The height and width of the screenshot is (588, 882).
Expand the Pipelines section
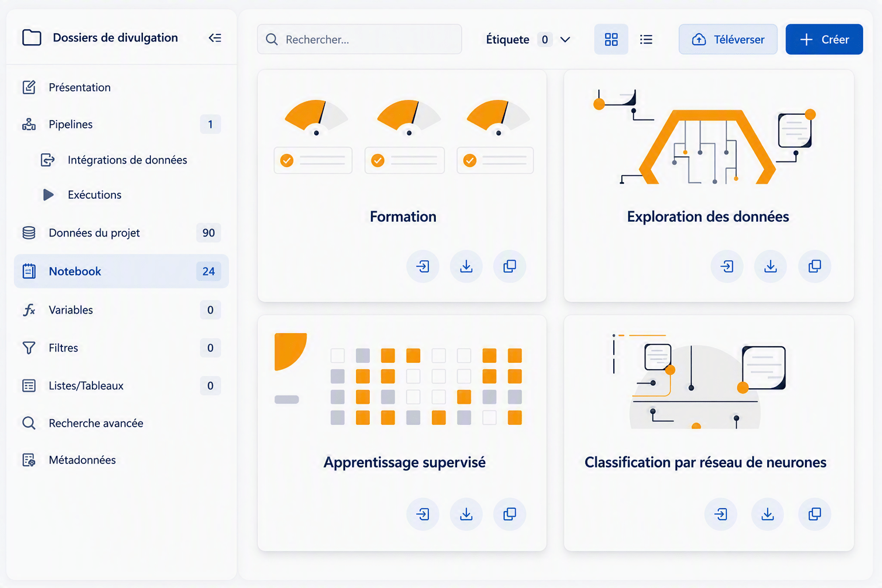tap(121, 124)
